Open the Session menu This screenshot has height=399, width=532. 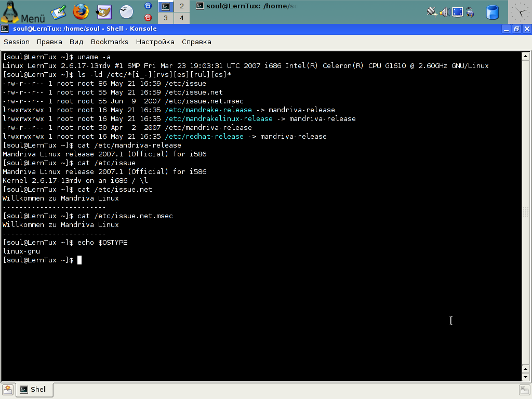[x=17, y=42]
